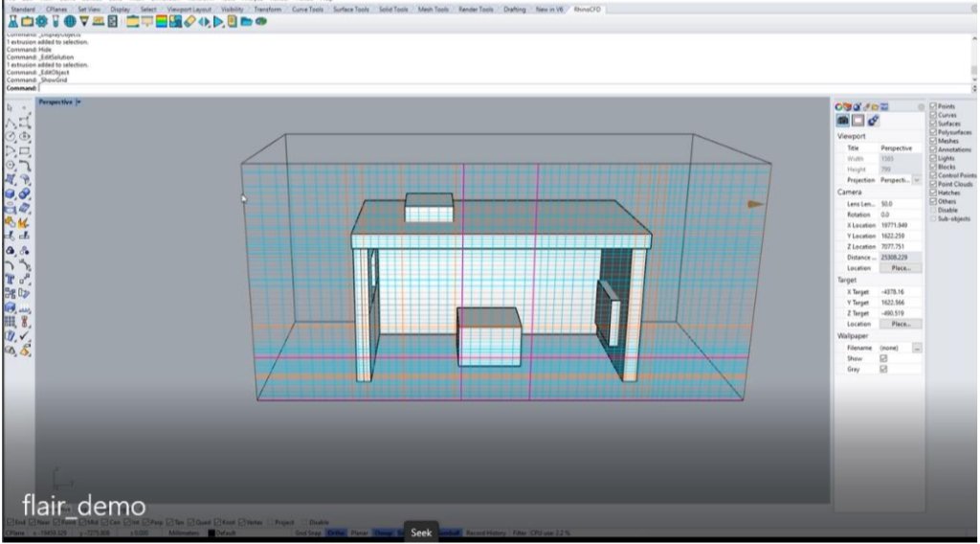Click the green oval toolbar icon
Viewport: 980px width, 544px height.
click(x=260, y=21)
